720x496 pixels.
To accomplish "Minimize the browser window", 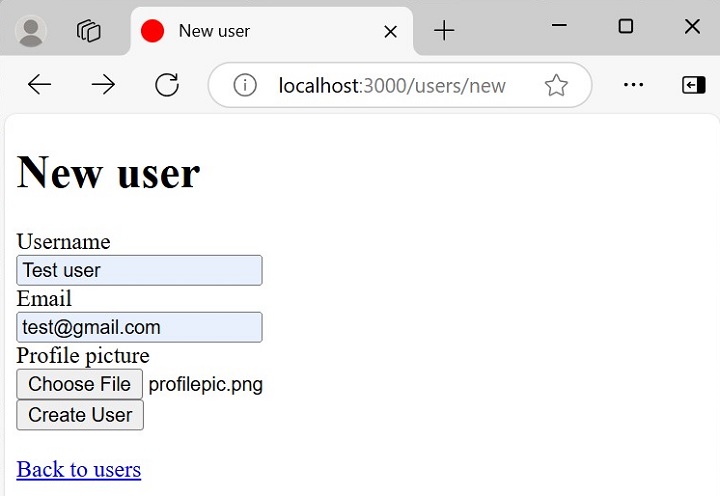I will (559, 27).
